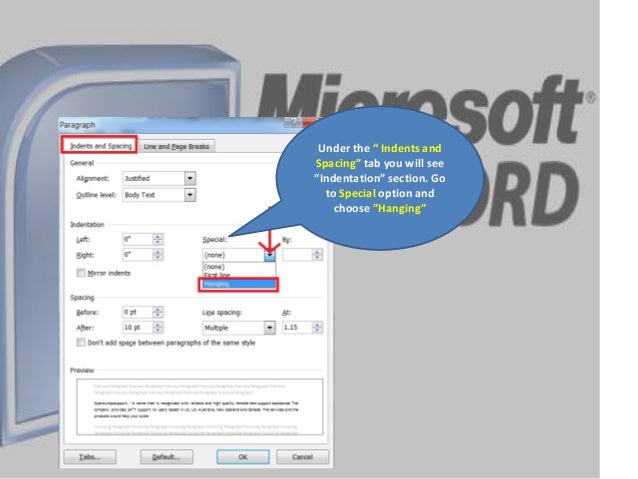Adjust the At value spinner arrows

coord(317,327)
